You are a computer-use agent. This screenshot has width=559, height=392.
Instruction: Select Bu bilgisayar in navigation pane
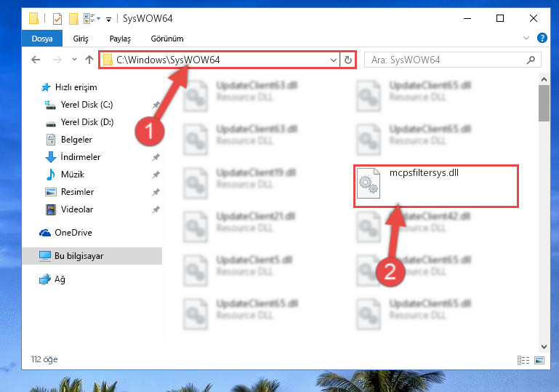(x=92, y=256)
